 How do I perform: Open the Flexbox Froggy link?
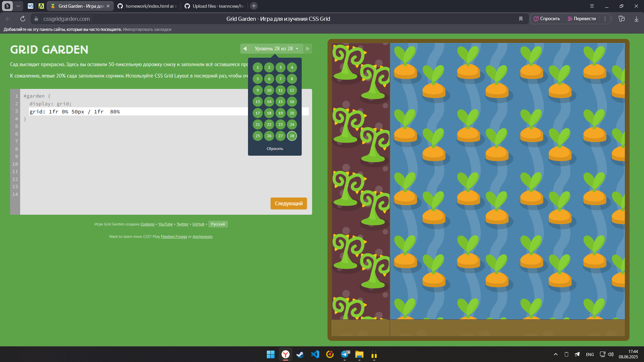coord(174,237)
